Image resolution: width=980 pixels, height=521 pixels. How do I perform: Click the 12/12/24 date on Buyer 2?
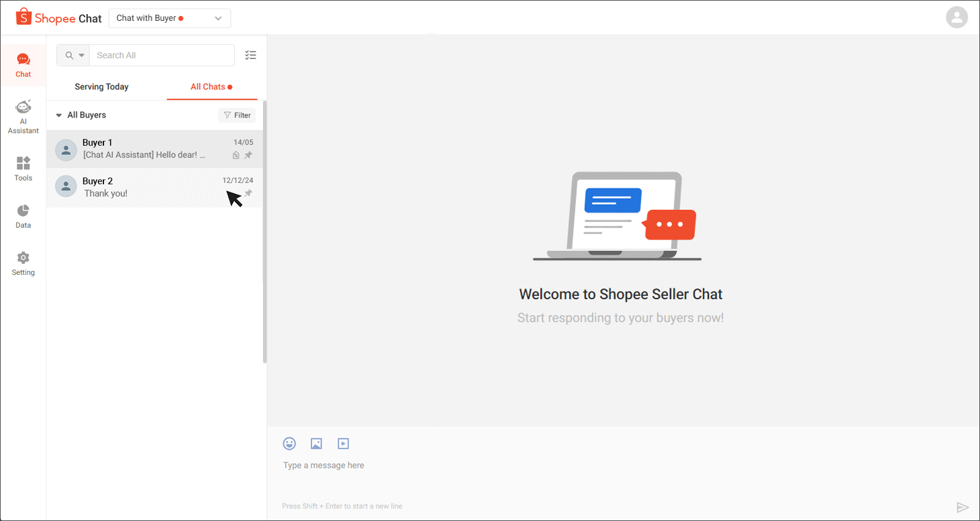point(238,181)
